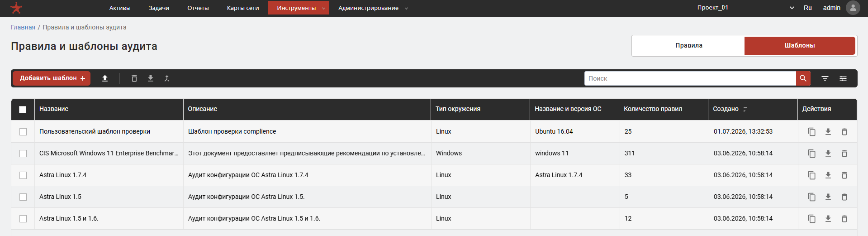Delete the Astra Linux 1.5 template row

click(844, 197)
